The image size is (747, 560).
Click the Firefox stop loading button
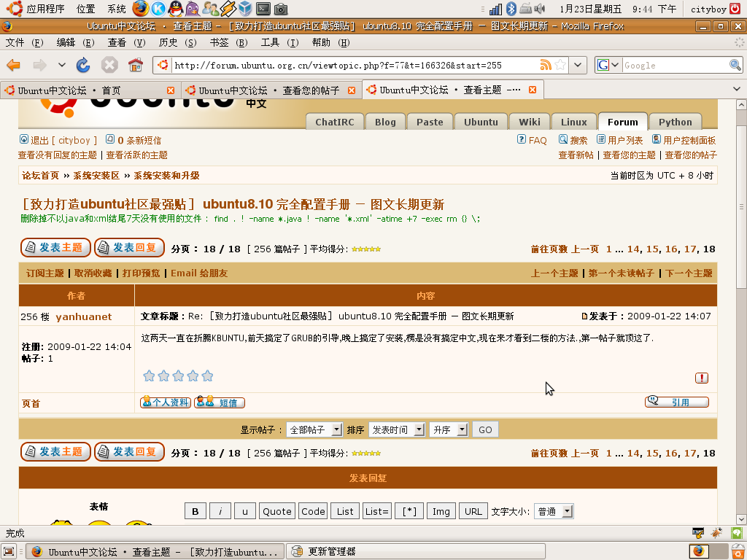109,65
